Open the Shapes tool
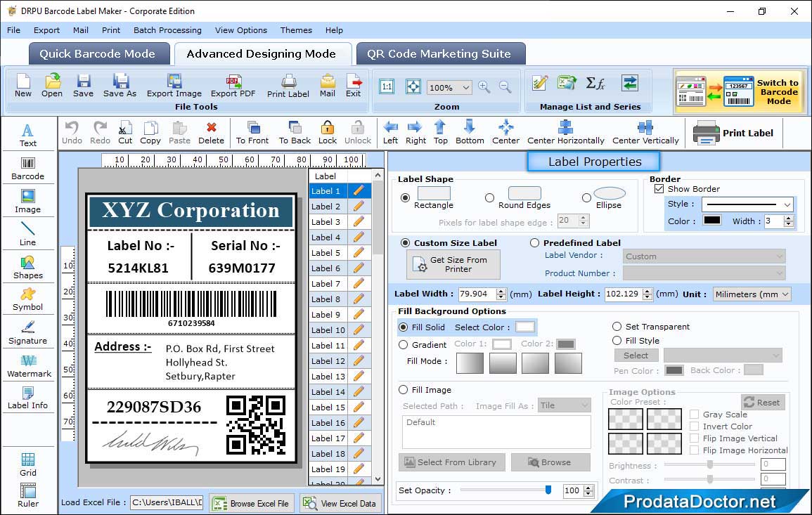This screenshot has height=515, width=812. (28, 268)
